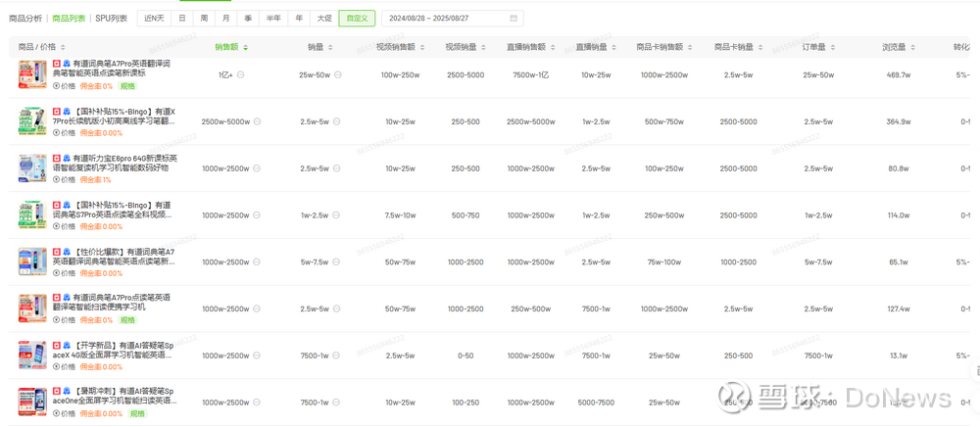The height and width of the screenshot is (427, 980).
Task: Click red platform icon in 听力宝E6pro row
Action: tap(56, 158)
